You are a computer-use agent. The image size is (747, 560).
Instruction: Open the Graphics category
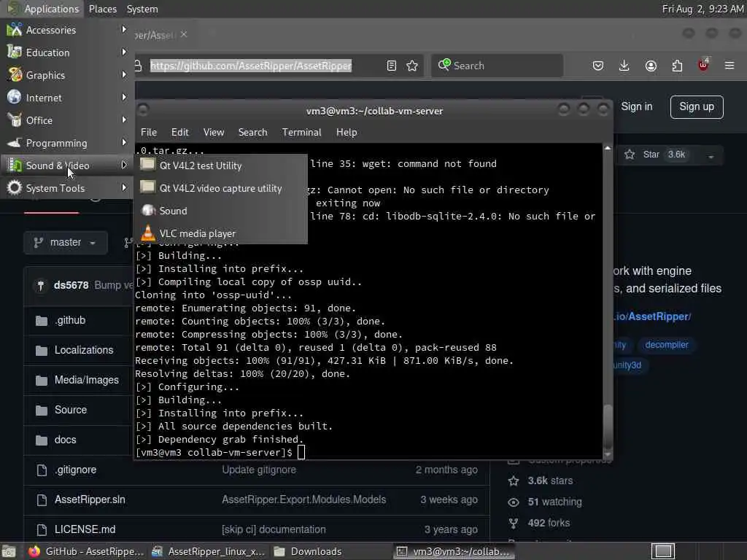click(x=66, y=75)
